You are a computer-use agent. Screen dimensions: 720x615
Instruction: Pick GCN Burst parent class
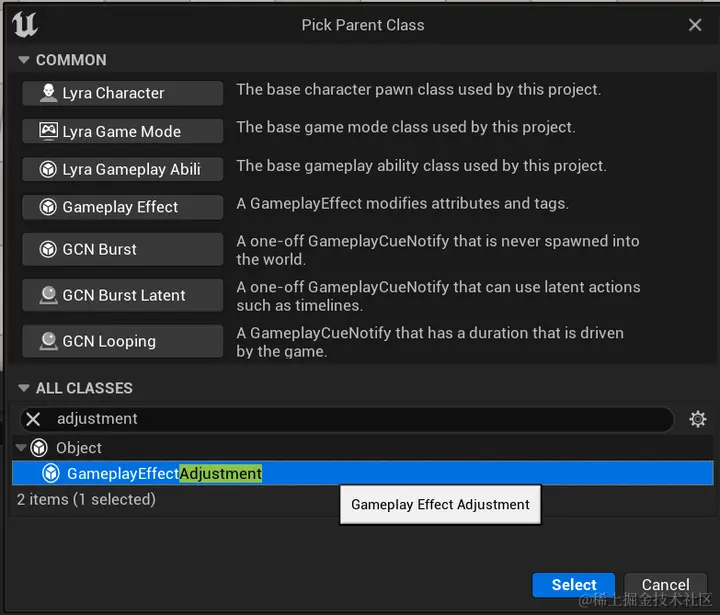[x=123, y=249]
